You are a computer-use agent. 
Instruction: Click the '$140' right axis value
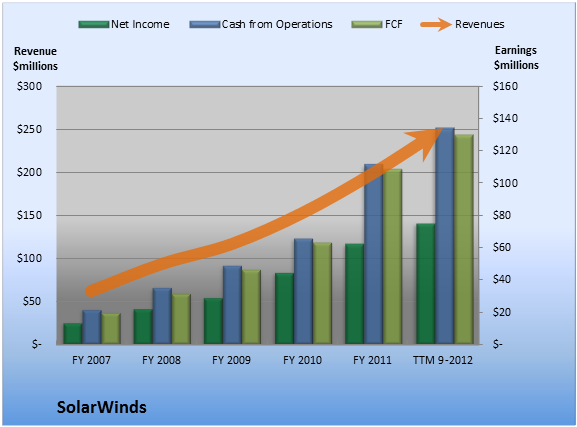(x=505, y=118)
